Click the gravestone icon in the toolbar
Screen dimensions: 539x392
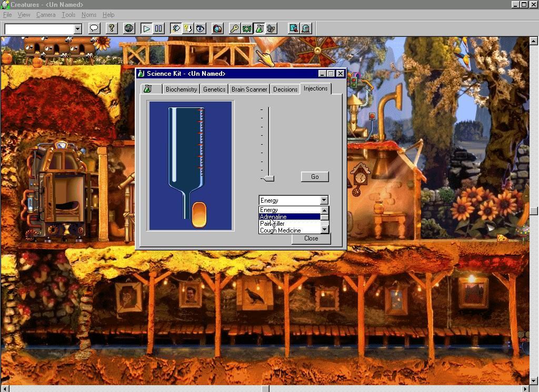[x=306, y=28]
